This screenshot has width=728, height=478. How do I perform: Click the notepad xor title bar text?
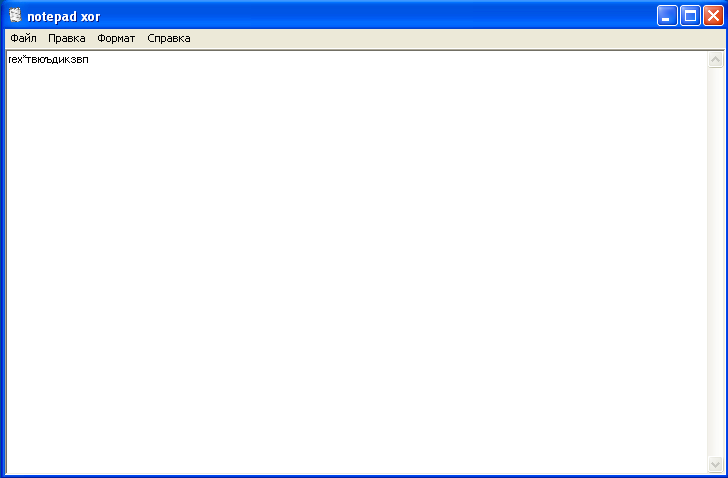[x=64, y=17]
